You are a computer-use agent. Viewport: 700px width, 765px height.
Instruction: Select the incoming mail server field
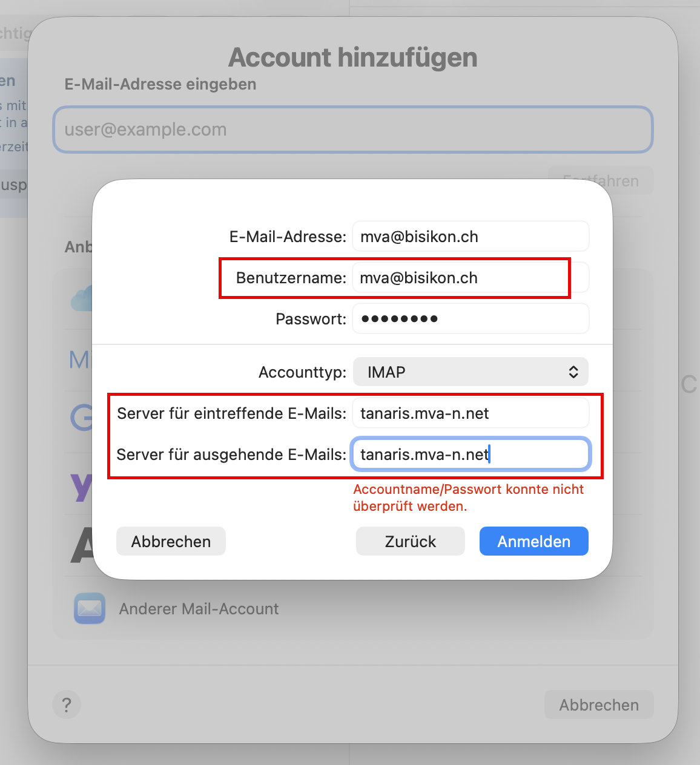tap(471, 413)
